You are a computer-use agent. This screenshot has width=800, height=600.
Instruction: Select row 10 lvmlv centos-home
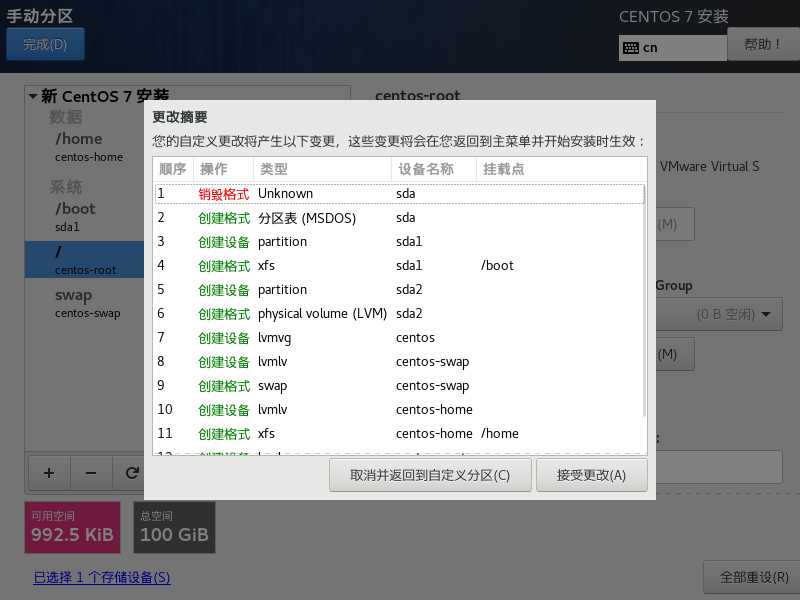[399, 410]
